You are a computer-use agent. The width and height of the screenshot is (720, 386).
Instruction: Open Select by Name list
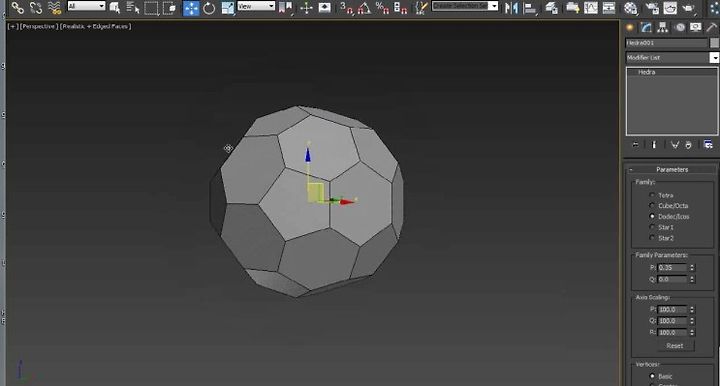point(133,7)
